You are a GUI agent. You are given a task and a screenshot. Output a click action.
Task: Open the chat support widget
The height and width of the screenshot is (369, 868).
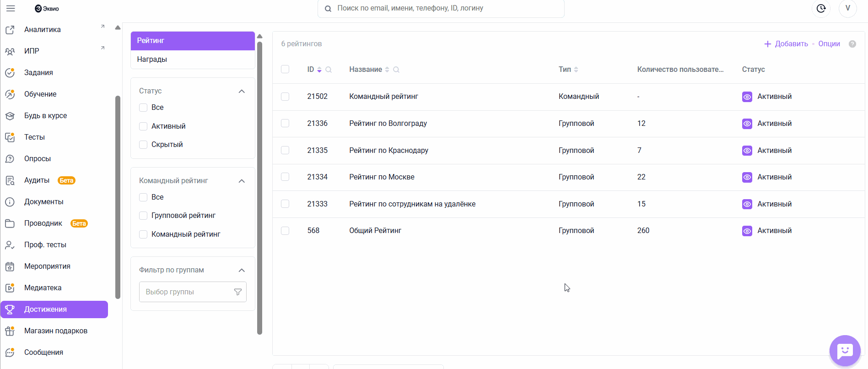(x=845, y=351)
